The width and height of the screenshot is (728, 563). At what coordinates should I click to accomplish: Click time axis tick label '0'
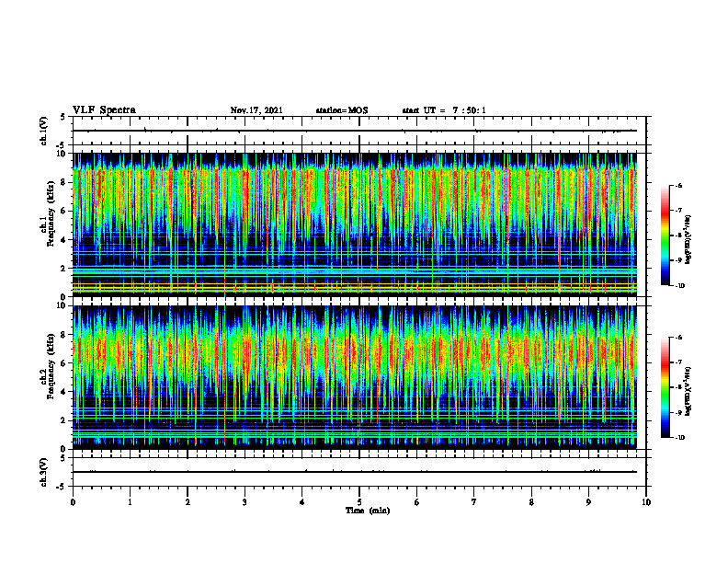tap(73, 502)
